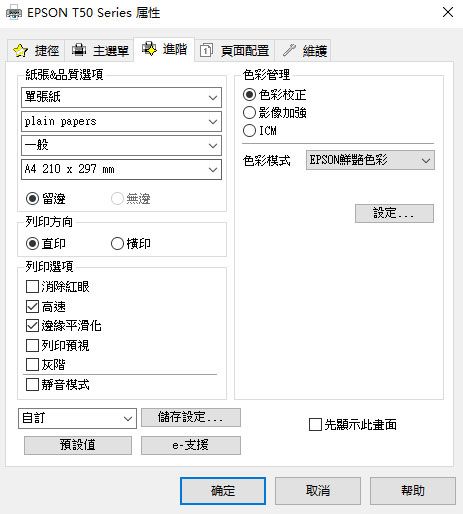Viewport: 463px width, 514px height.
Task: Click the star icon on 捷徑 tab
Action: tap(20, 51)
